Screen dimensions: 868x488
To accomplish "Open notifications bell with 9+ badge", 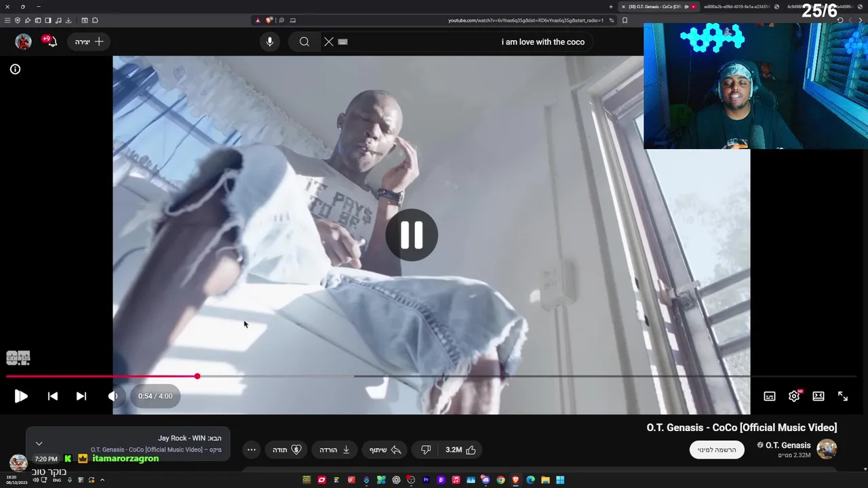I will [x=50, y=42].
